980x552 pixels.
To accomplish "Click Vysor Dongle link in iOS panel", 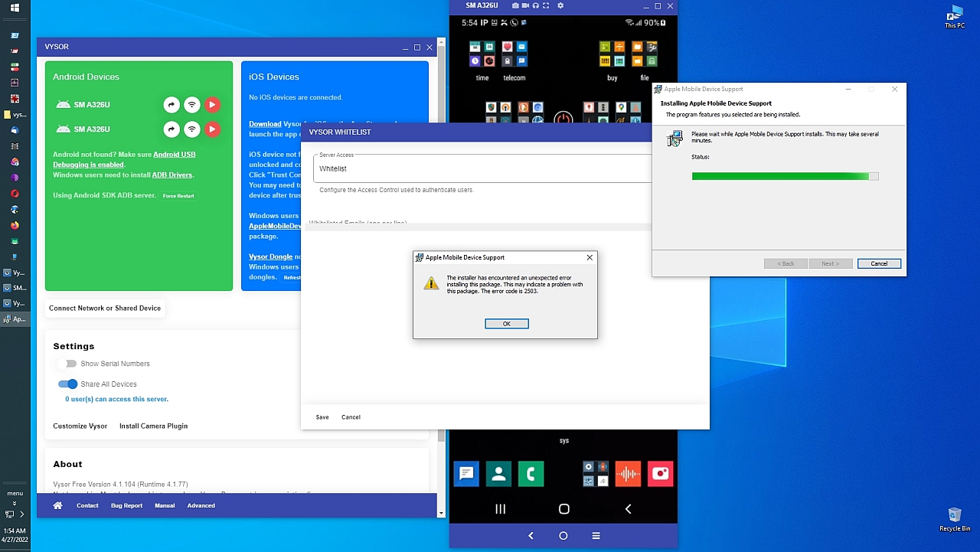I will pos(270,257).
